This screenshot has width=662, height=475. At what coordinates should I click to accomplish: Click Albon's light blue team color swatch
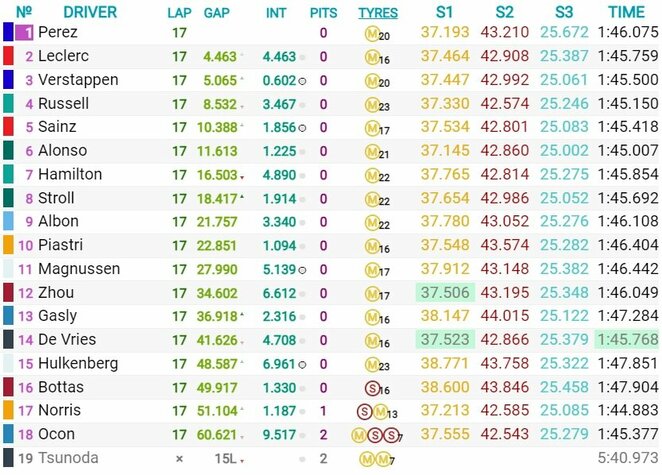point(8,221)
